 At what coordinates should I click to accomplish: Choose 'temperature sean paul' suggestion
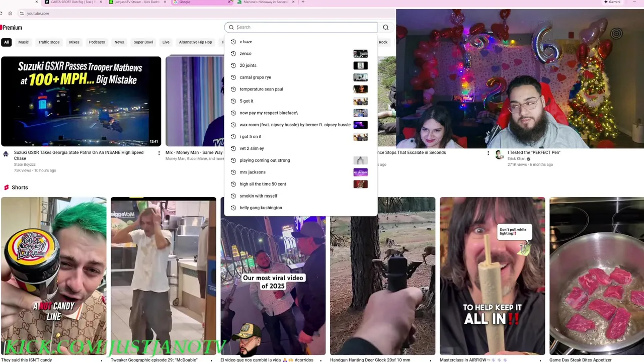(x=300, y=89)
